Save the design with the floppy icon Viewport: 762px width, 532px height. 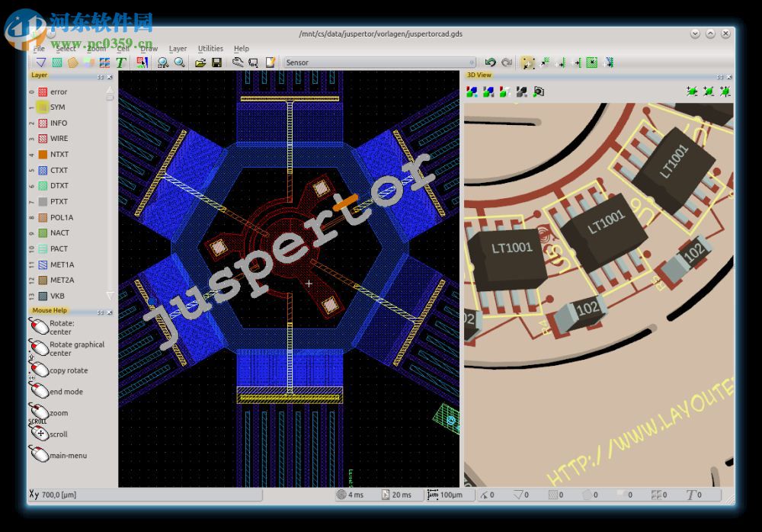click(216, 62)
